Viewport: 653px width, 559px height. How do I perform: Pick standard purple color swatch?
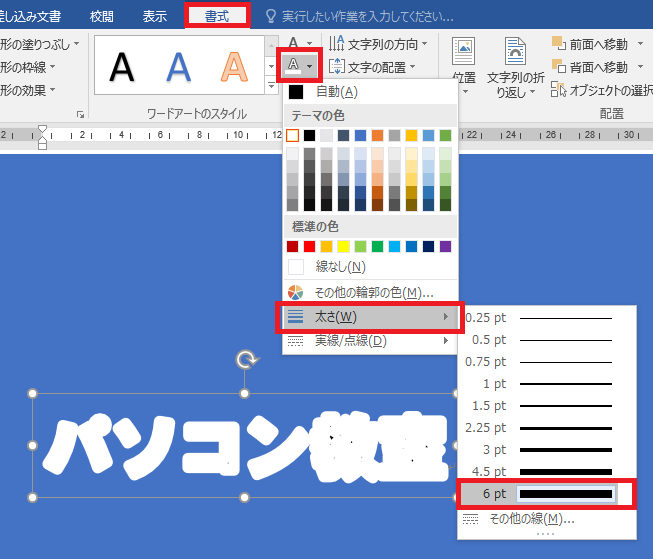[446, 247]
